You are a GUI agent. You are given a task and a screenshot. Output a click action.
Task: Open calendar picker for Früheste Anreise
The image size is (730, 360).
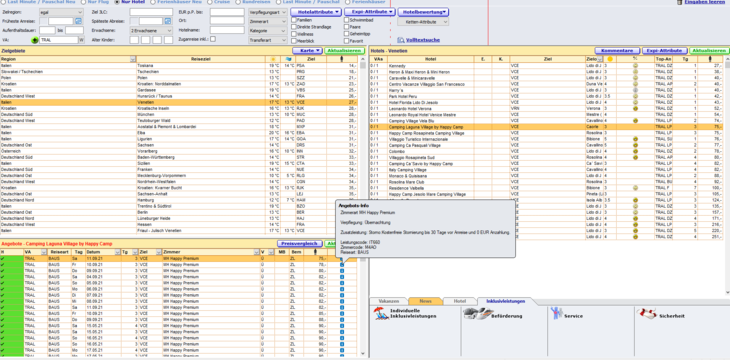[x=78, y=21]
